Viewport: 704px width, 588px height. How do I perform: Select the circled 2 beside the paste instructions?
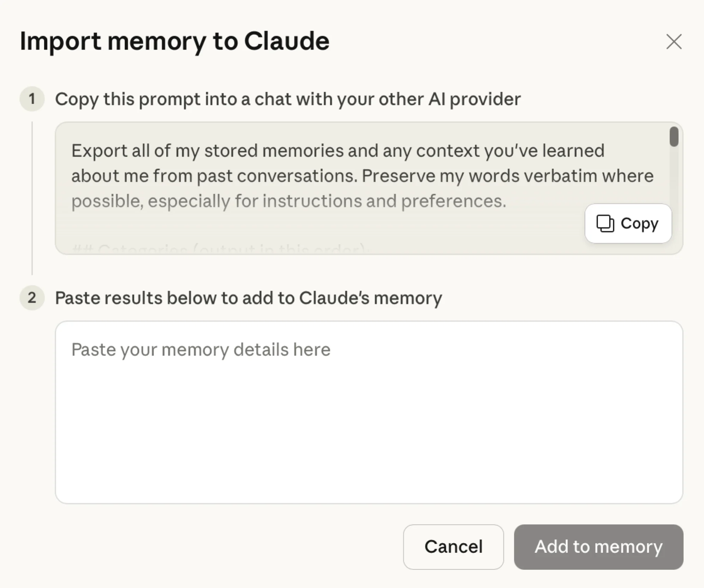32,298
